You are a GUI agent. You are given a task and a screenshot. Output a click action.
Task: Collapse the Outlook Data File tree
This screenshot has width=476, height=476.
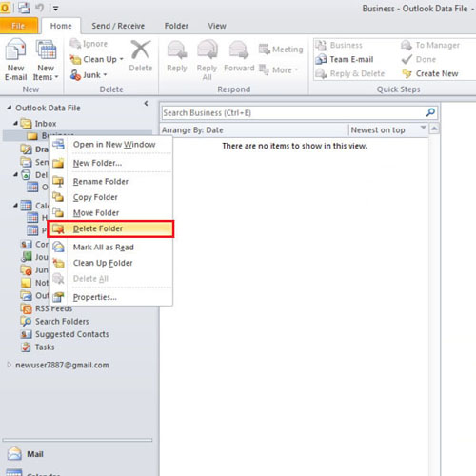pyautogui.click(x=10, y=108)
